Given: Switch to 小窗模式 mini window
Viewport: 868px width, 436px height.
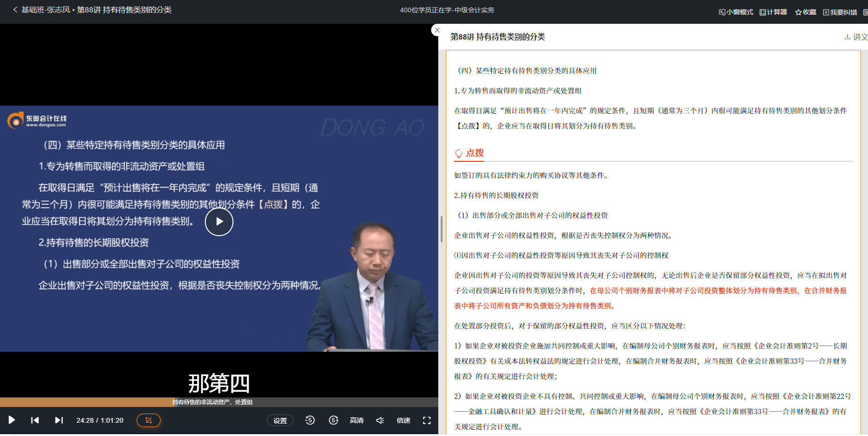Looking at the screenshot, I should (x=736, y=12).
